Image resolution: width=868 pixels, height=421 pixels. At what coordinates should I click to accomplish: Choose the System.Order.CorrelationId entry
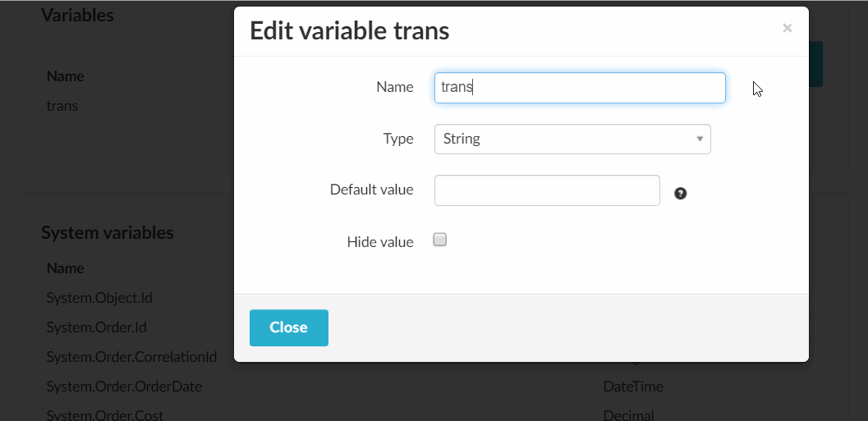tap(131, 357)
